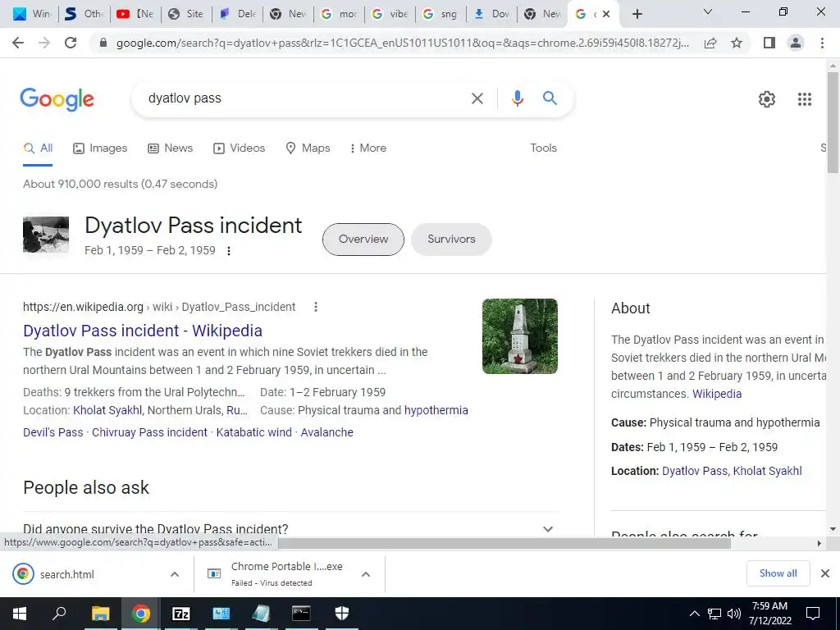Screen dimensions: 840x630
Task: Open the Katabatic wind link
Action: coord(254,432)
